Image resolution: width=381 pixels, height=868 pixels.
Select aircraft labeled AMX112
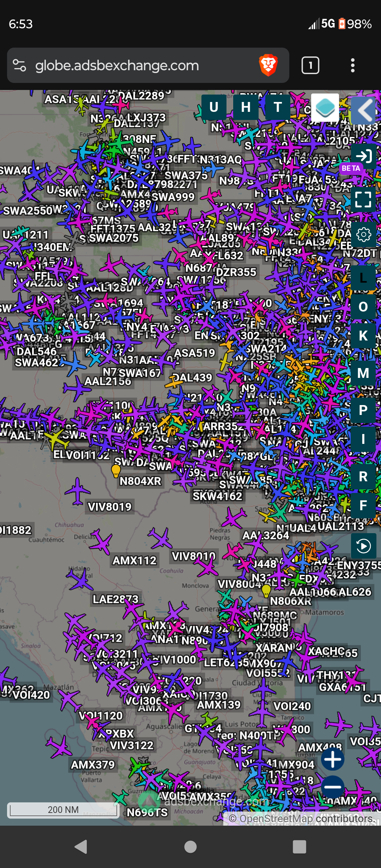point(134,560)
